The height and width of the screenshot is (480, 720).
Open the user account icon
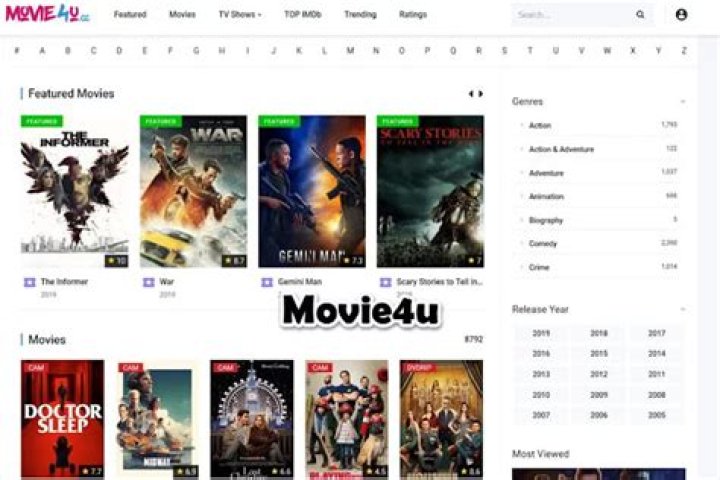click(x=681, y=15)
